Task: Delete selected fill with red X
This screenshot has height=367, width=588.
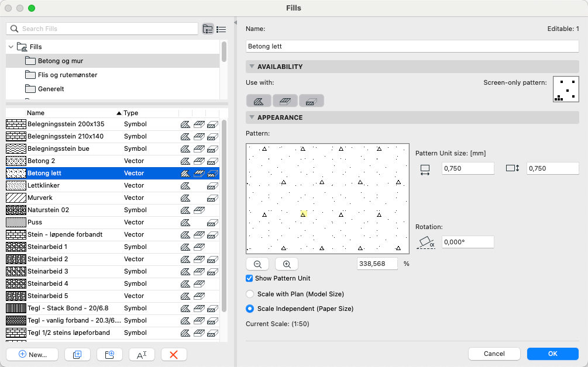Action: (x=173, y=354)
